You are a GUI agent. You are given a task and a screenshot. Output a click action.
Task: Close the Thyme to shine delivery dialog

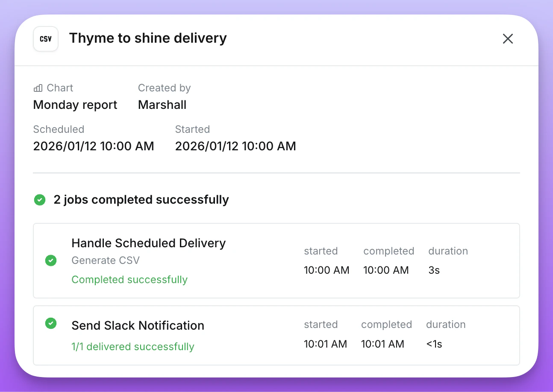[x=508, y=39]
